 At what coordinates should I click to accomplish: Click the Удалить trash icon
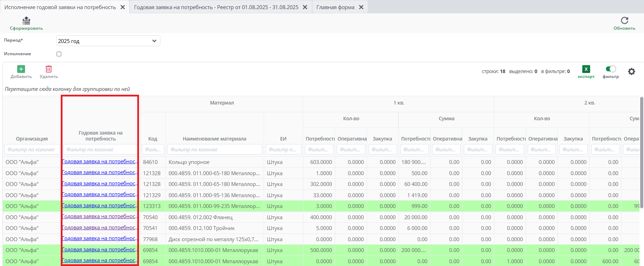(x=49, y=69)
